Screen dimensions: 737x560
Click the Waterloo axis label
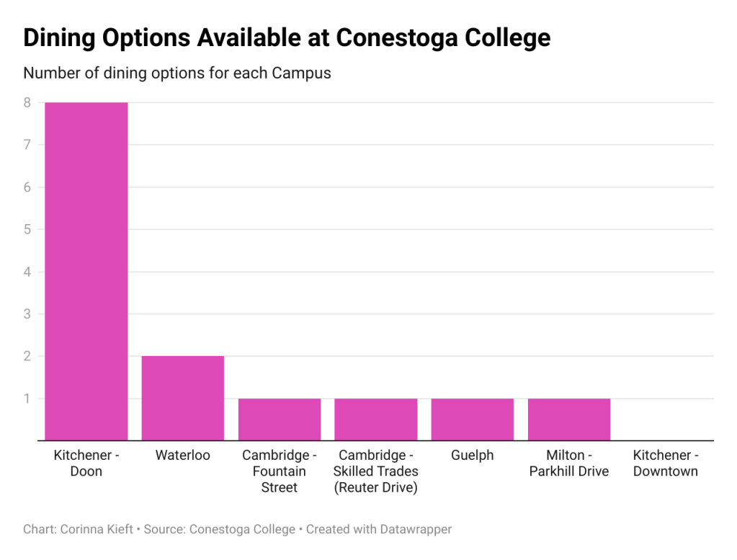pos(183,455)
